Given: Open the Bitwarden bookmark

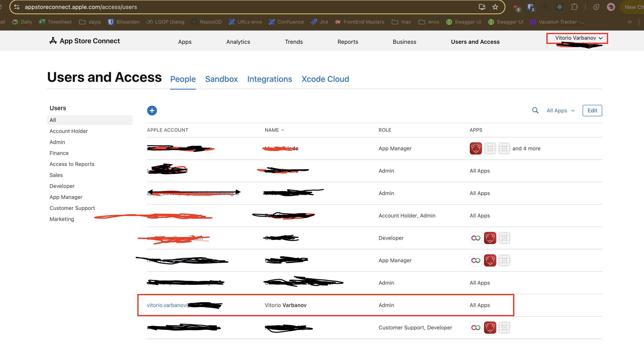Looking at the screenshot, I should (x=124, y=22).
